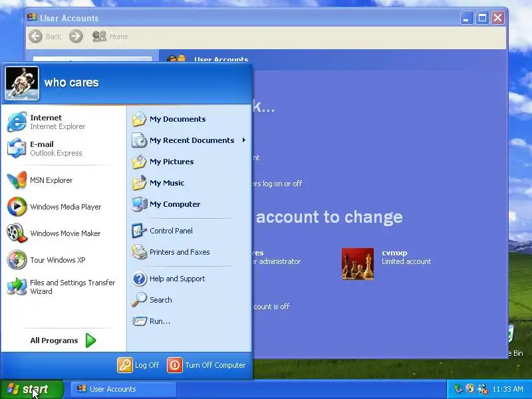Select the cvmxp chess account picture
Viewport: 532px width, 399px height.
[358, 263]
